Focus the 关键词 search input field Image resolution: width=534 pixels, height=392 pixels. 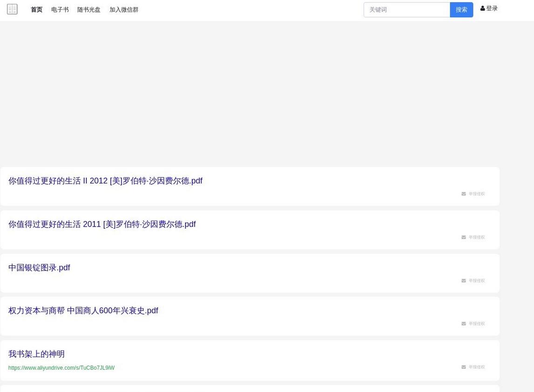tap(406, 10)
